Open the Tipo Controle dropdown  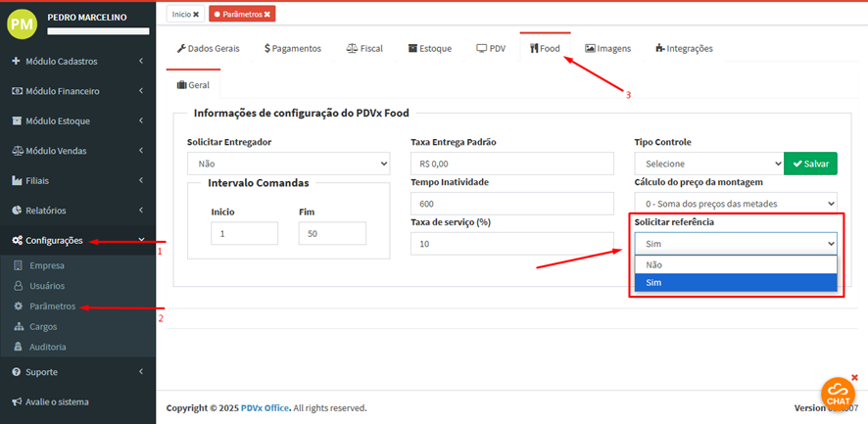708,164
